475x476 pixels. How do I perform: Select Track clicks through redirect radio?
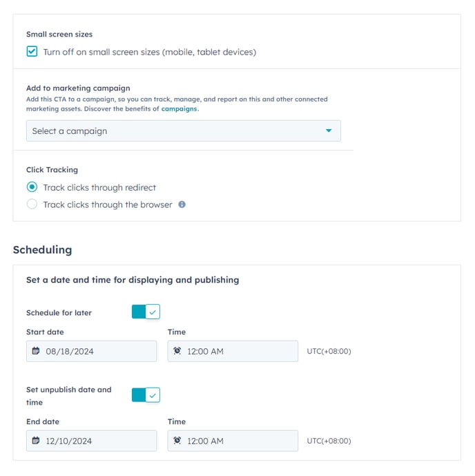point(32,187)
